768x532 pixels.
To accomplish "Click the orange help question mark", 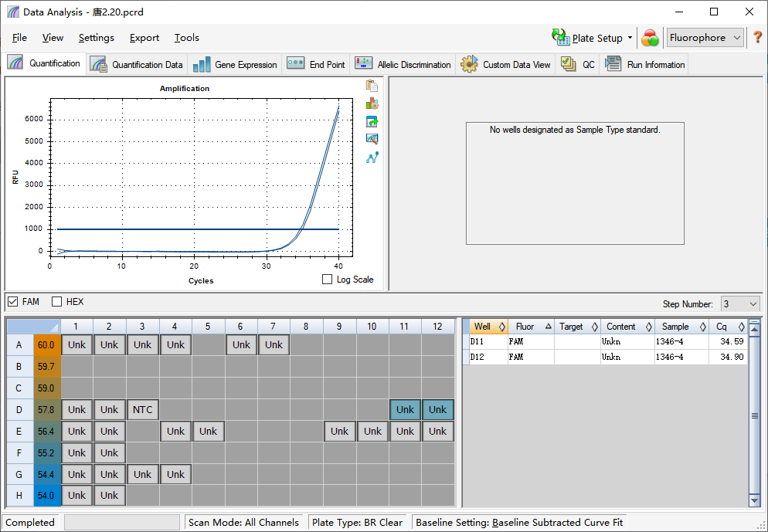I will click(757, 37).
